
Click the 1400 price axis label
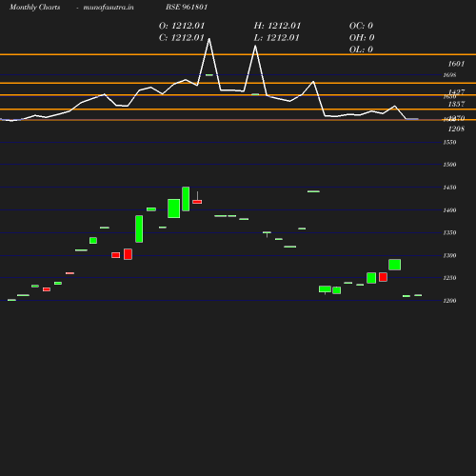coord(449,210)
